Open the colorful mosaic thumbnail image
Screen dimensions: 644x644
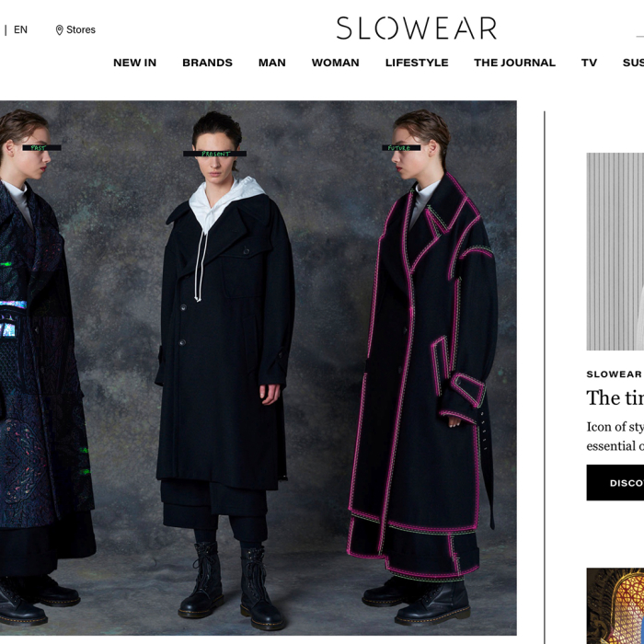point(615,605)
